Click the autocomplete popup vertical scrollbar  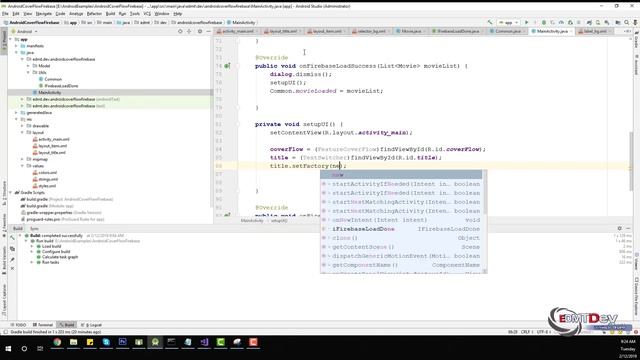tap(485, 192)
